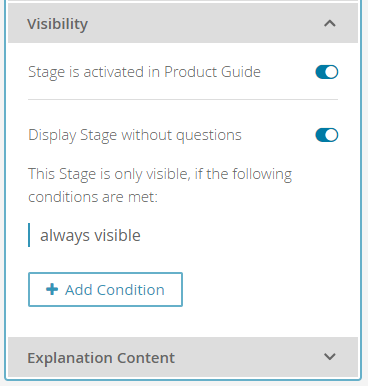Click the plus icon inside Add Condition
Screen dimensions: 368x386
(52, 289)
